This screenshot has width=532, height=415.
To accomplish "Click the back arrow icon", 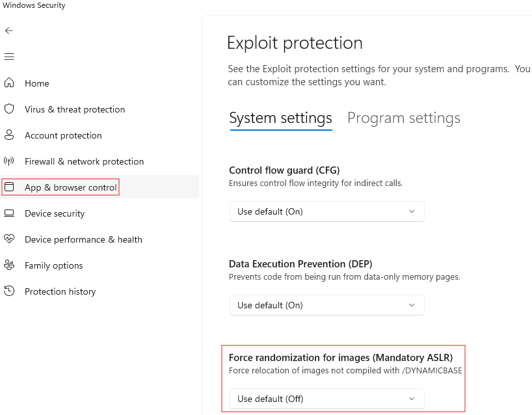I will (x=9, y=31).
